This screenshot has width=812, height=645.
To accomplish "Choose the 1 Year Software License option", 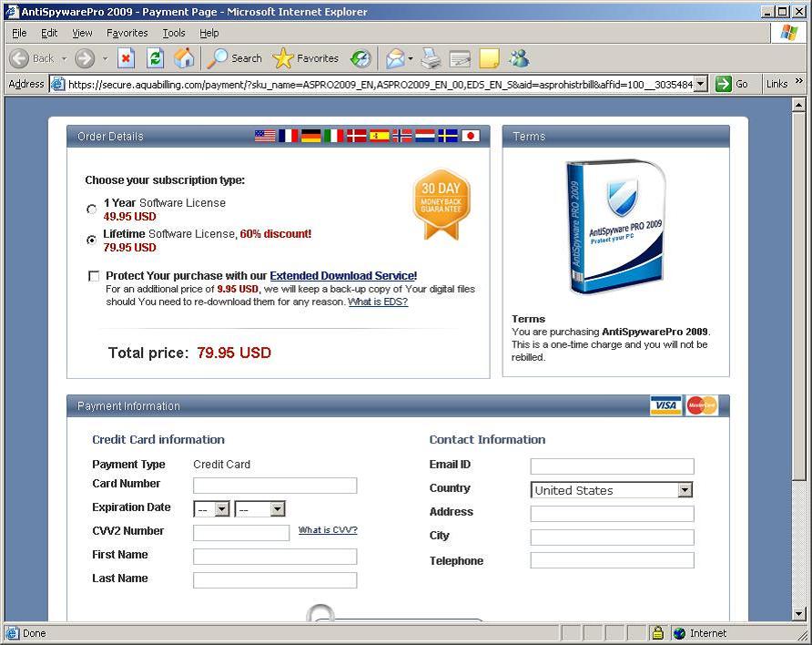I will click(92, 210).
